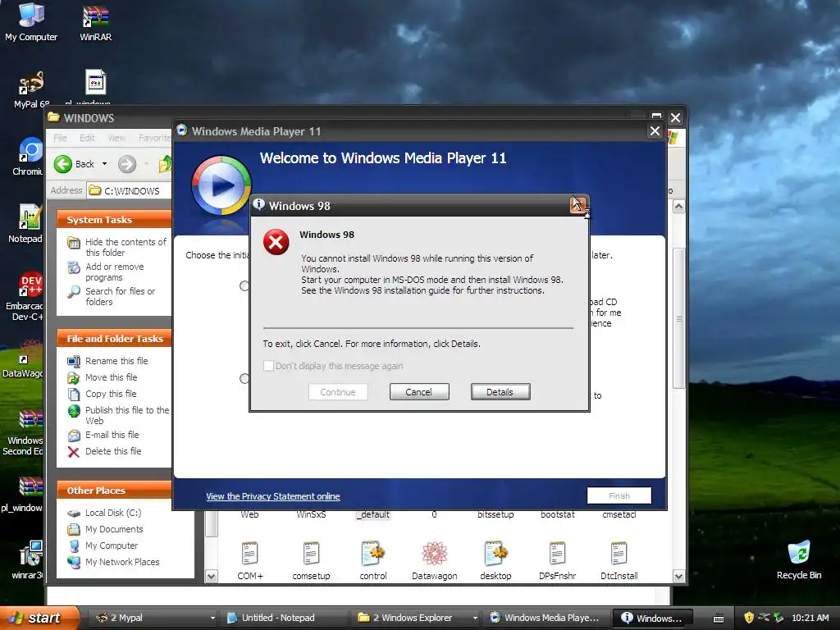Expand 2 Mypal taskbar group dropdown
The height and width of the screenshot is (630, 840).
point(212,618)
